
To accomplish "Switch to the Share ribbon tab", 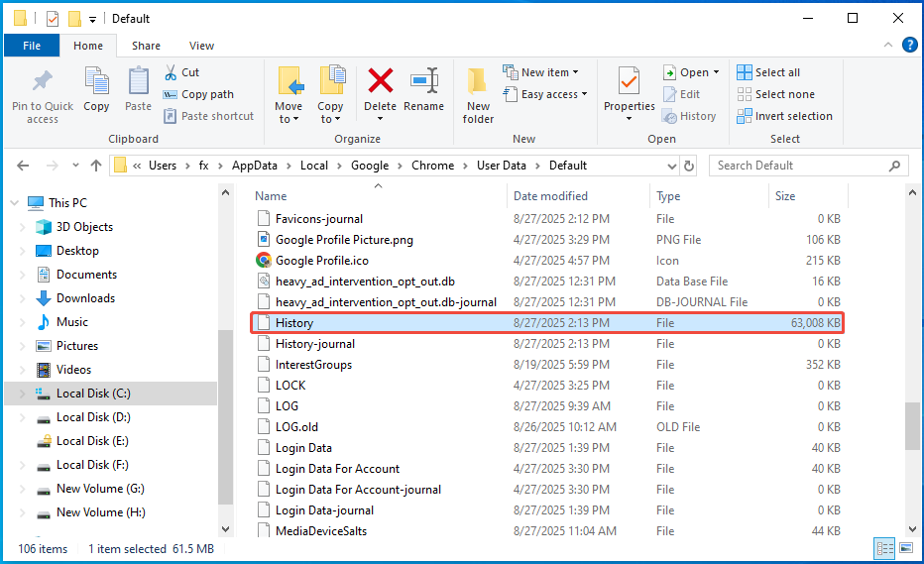I will coord(146,46).
